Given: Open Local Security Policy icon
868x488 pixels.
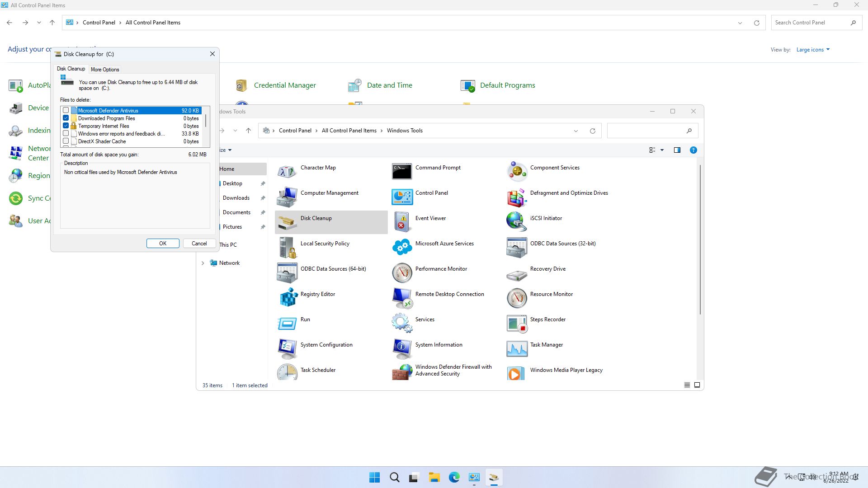Looking at the screenshot, I should click(x=287, y=248).
